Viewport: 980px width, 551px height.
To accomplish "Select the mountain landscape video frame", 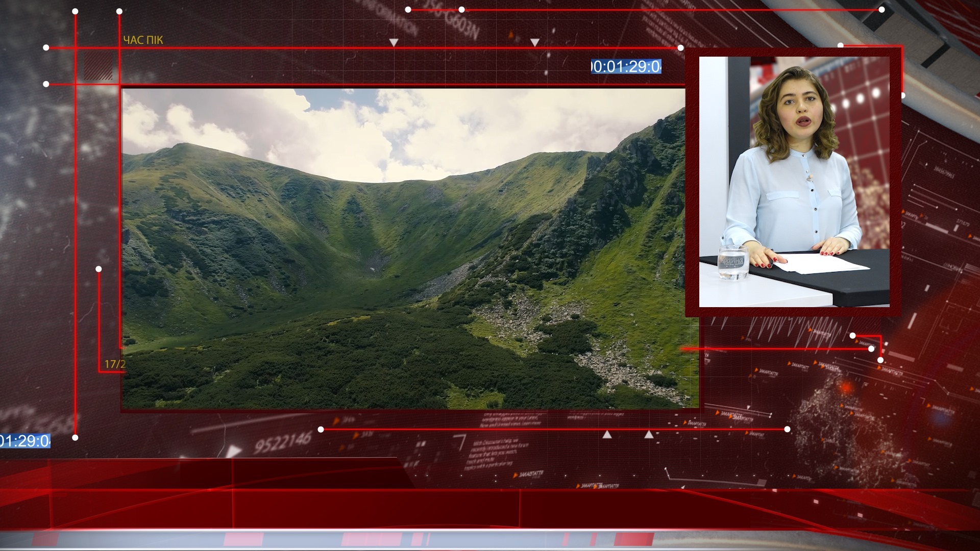I will pyautogui.click(x=403, y=248).
